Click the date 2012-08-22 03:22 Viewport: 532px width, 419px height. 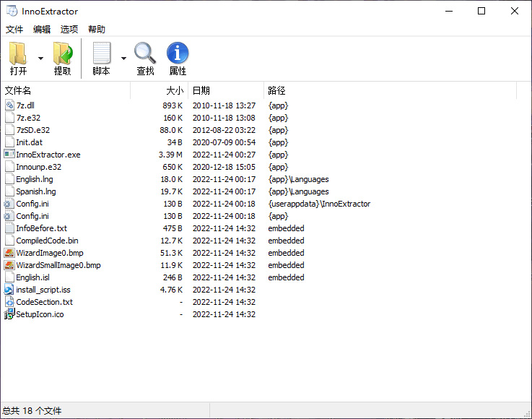tap(224, 130)
